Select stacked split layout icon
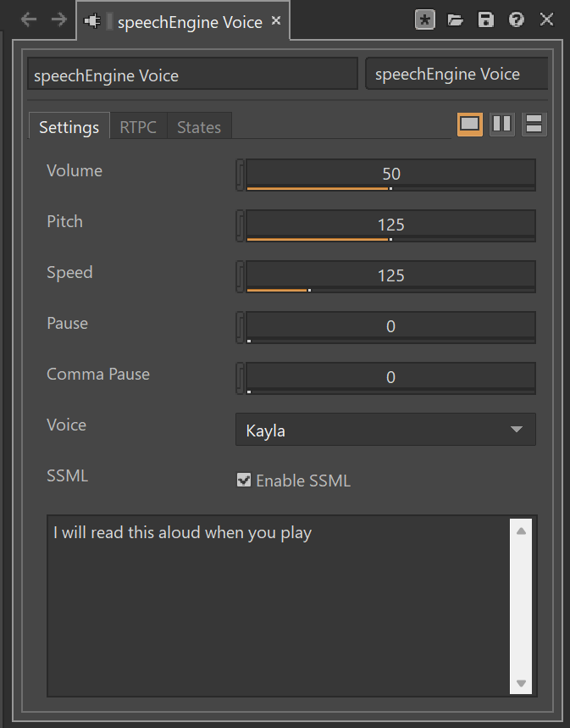This screenshot has width=570, height=728. (534, 125)
